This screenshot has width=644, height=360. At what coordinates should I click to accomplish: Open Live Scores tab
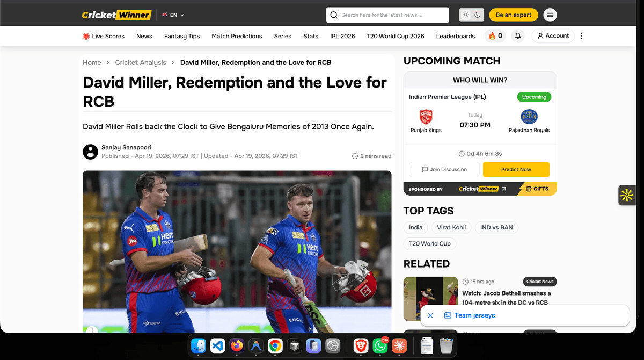point(104,36)
